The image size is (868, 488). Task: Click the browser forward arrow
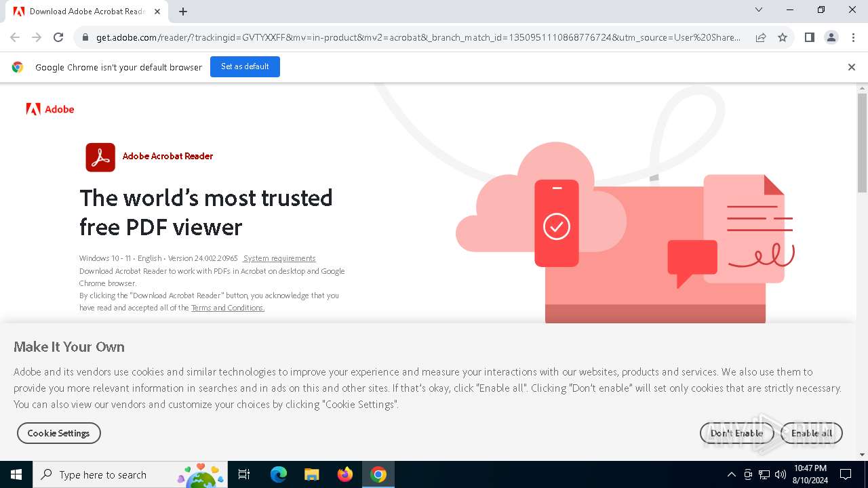(x=37, y=37)
